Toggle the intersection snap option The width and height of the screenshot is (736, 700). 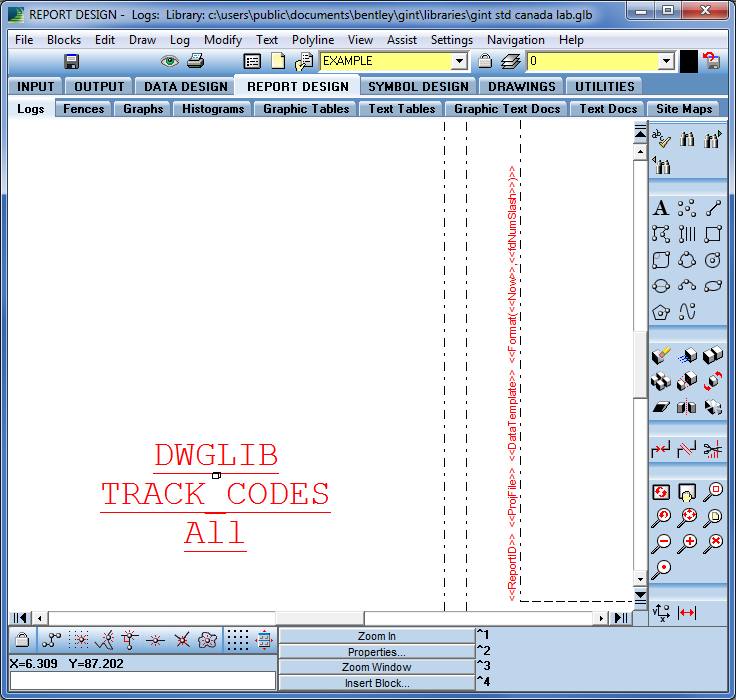182,639
